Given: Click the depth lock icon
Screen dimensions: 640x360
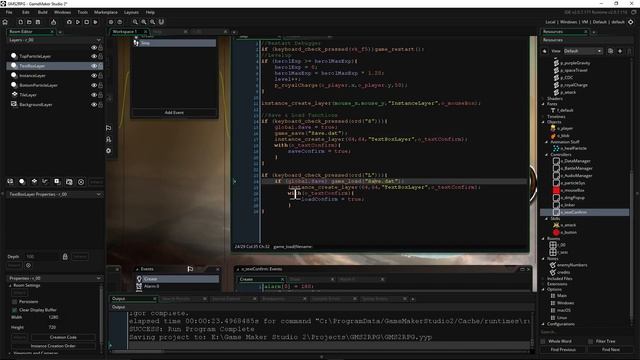Looking at the screenshot, I should [65, 256].
